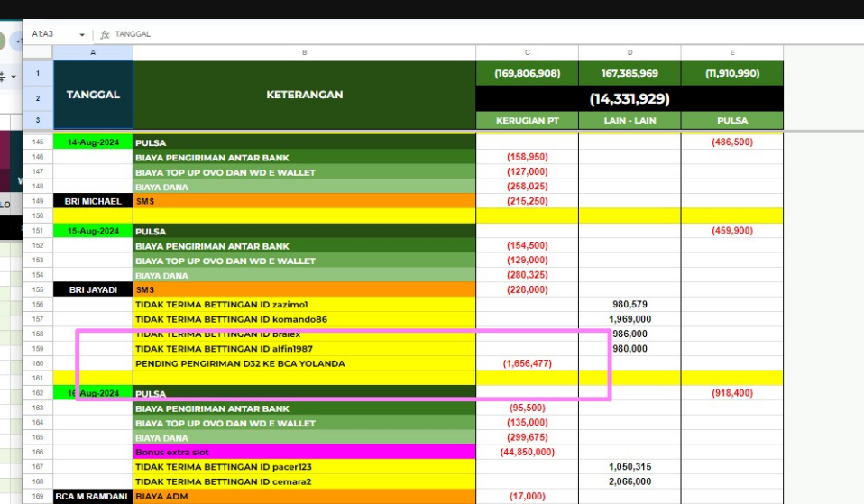Click the 2,066,000 value cell

point(630,481)
